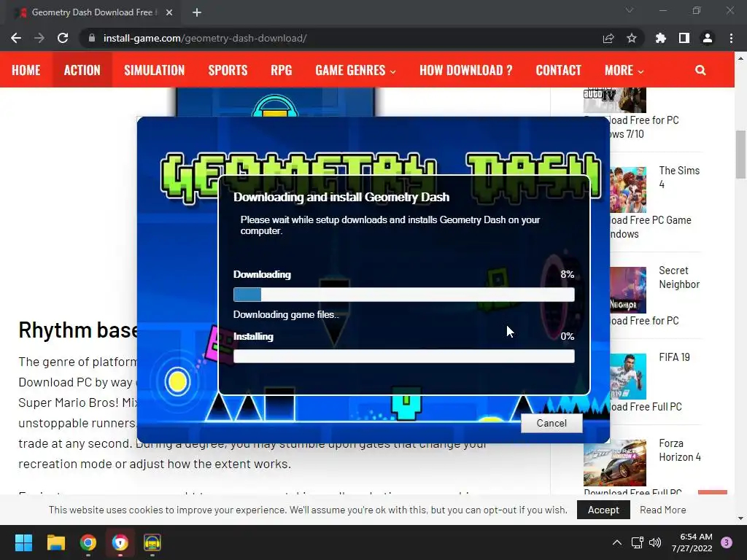The height and width of the screenshot is (560, 747).
Task: Click Read More on cookie notice
Action: (x=662, y=510)
